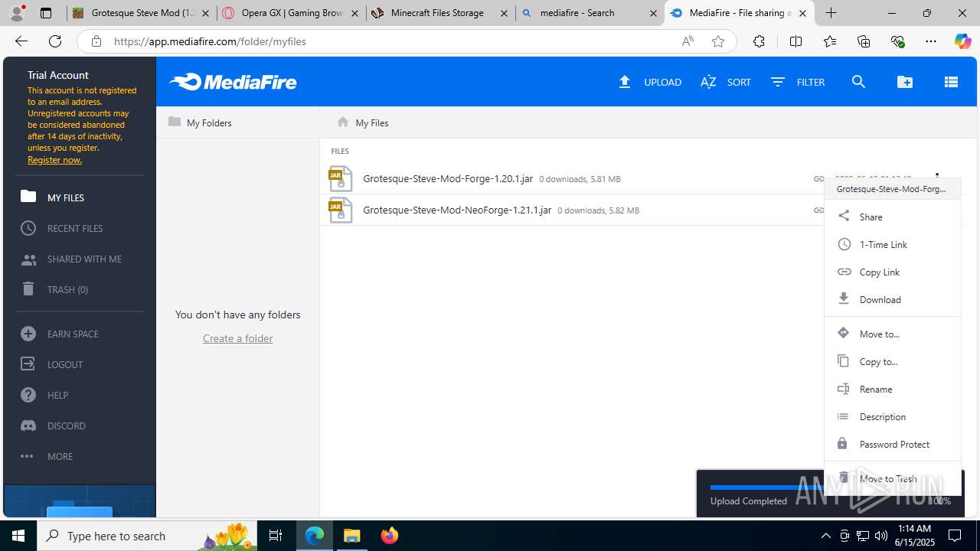Click the taskbar search box
The width and height of the screenshot is (980, 551).
(x=147, y=536)
